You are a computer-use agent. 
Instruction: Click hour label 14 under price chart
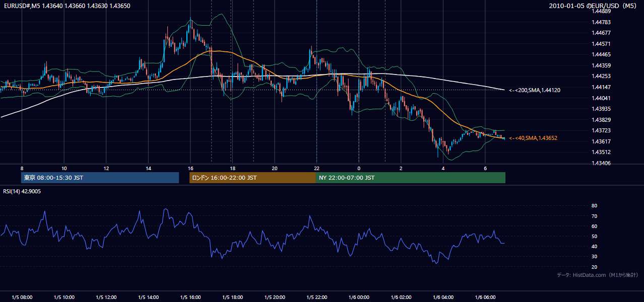tap(148, 168)
